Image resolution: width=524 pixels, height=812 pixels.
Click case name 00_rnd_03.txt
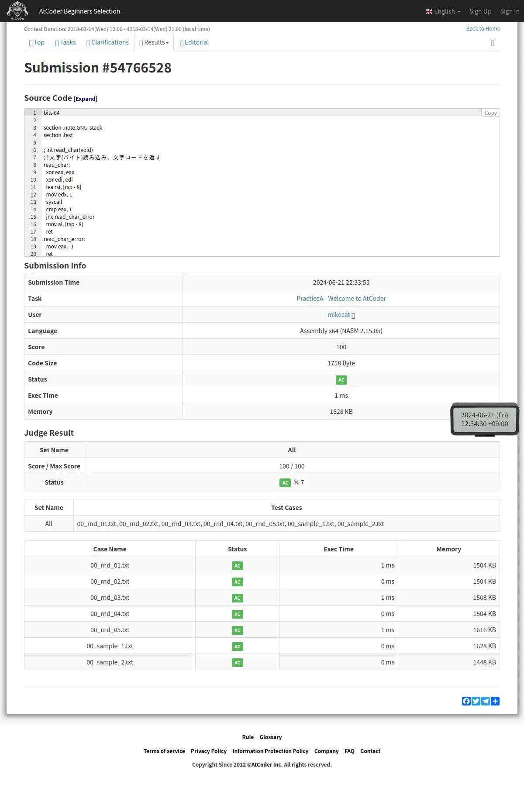(x=110, y=598)
